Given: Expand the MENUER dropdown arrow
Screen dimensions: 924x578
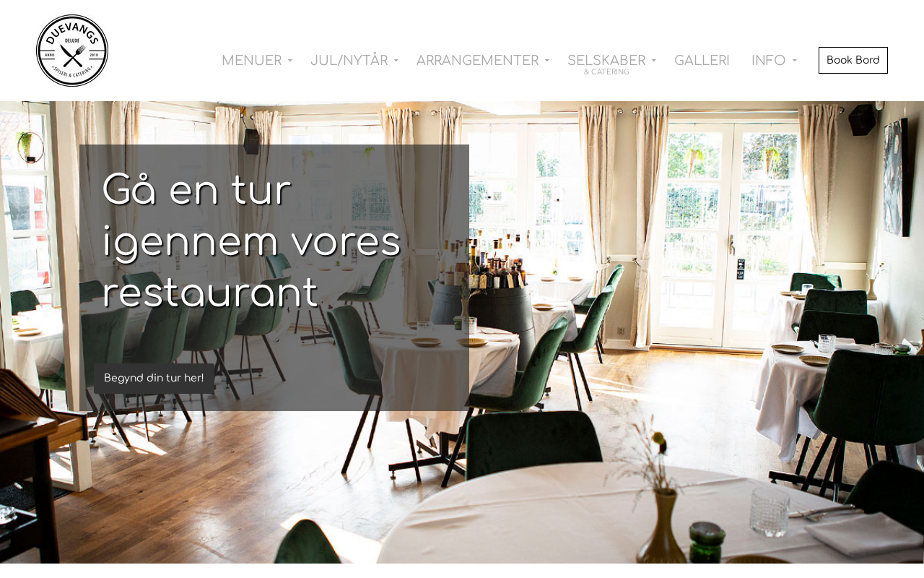Looking at the screenshot, I should pos(289,61).
